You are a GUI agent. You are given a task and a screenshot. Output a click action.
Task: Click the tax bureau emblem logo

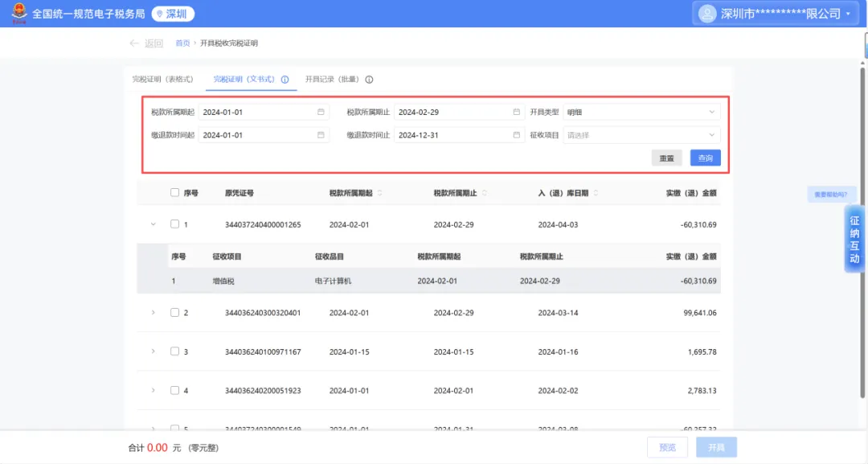19,13
